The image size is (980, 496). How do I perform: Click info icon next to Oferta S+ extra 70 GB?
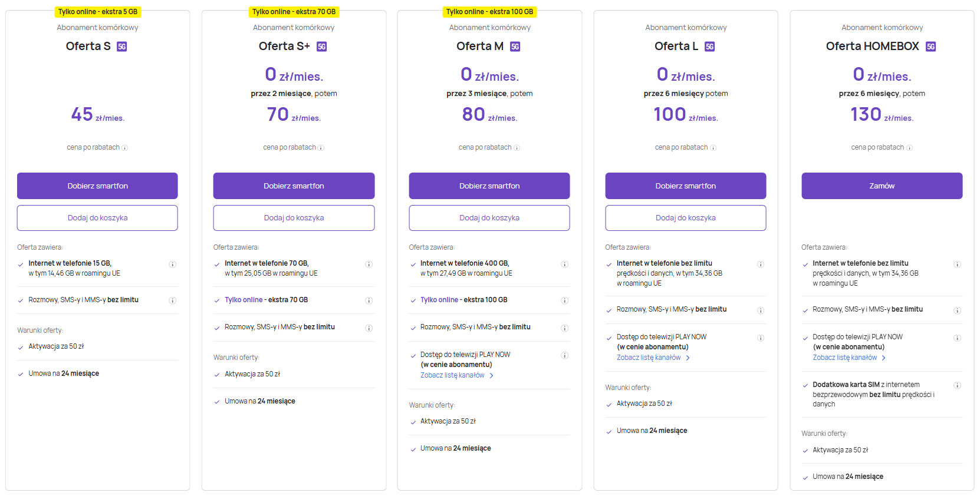(369, 300)
